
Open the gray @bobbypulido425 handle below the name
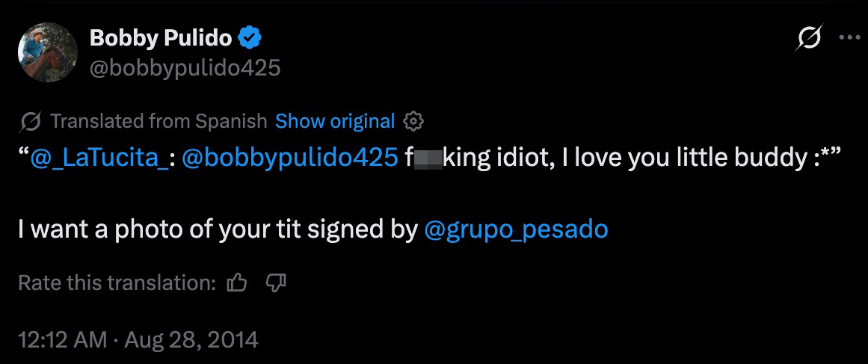coord(185,68)
